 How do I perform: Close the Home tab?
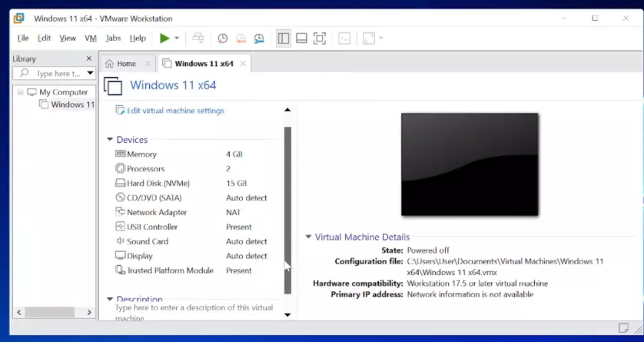148,64
